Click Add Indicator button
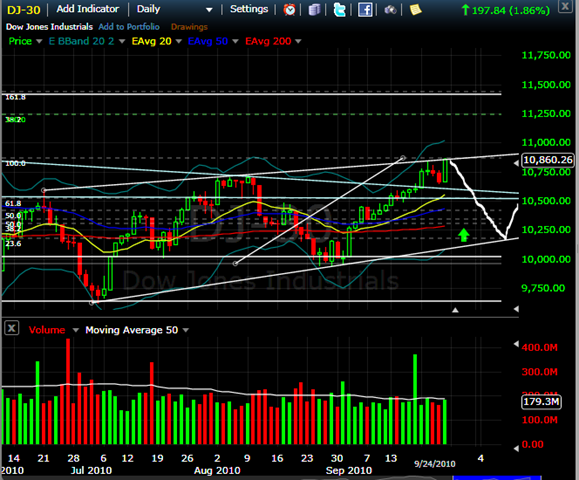The image size is (579, 480). (x=88, y=9)
